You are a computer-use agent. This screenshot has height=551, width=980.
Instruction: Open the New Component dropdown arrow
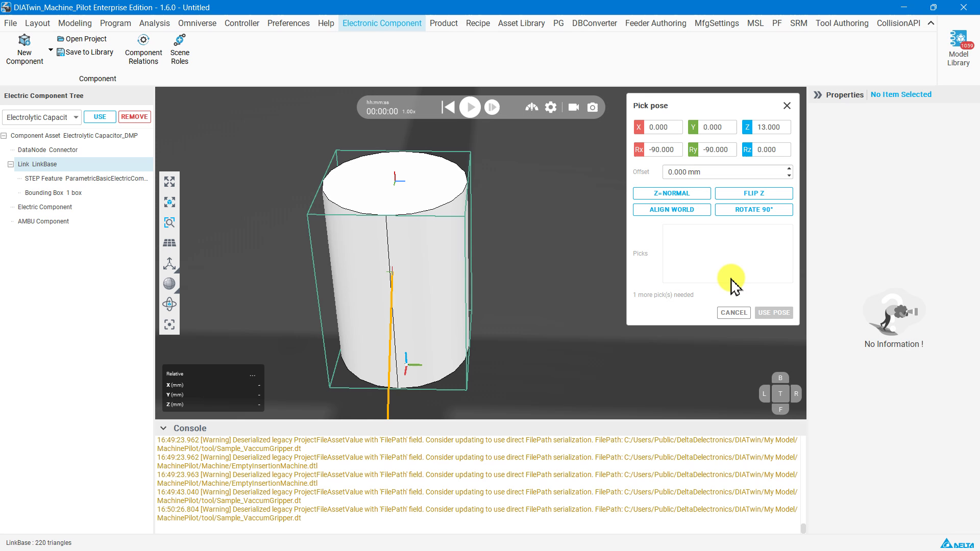[51, 50]
